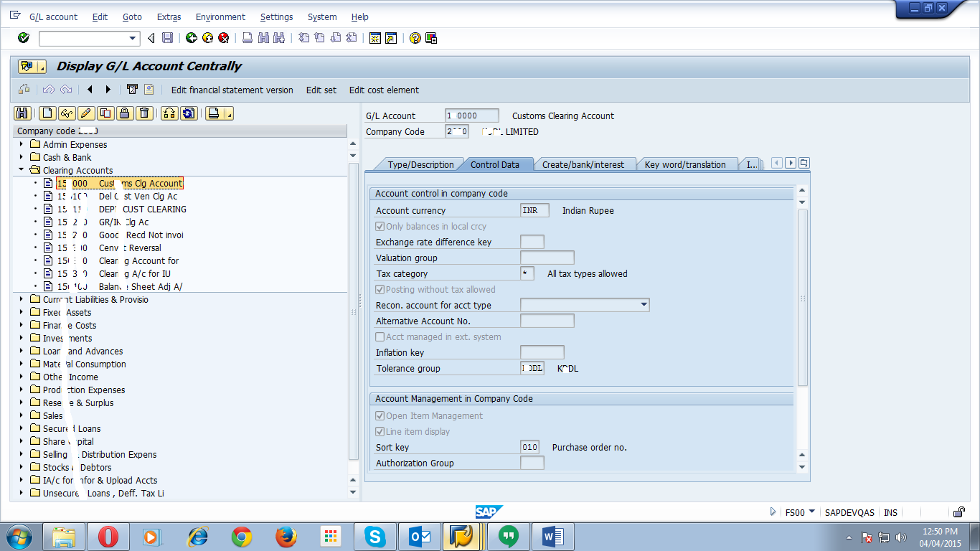The width and height of the screenshot is (980, 551).
Task: Expand the Fixed Assets folder
Action: point(22,312)
